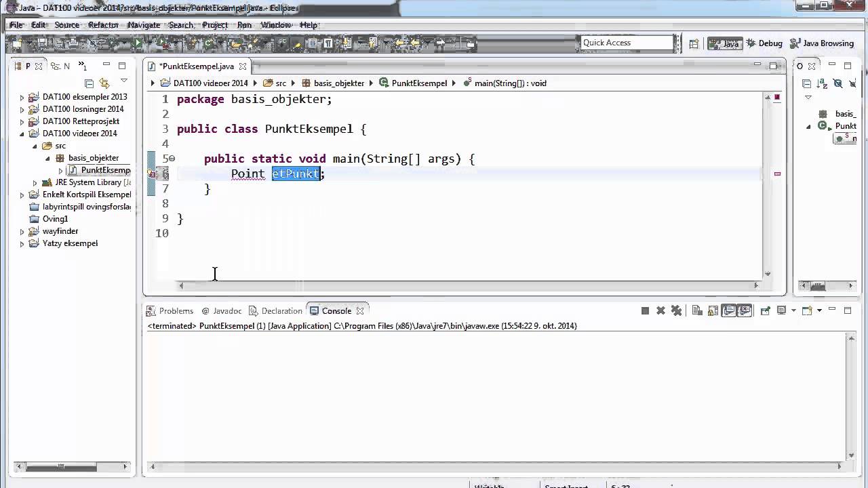Screen dimensions: 868x488
Task: Show hidden views with »1 overflow
Action: (x=82, y=66)
